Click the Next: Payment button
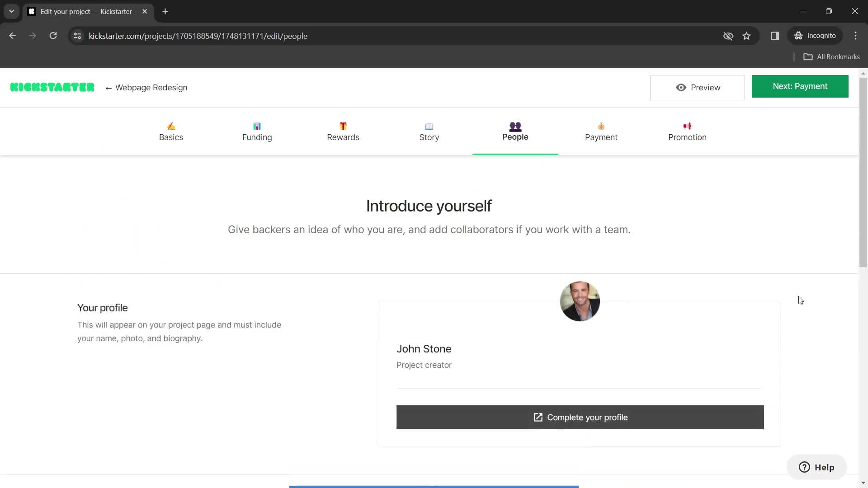This screenshot has height=488, width=868. tap(800, 86)
